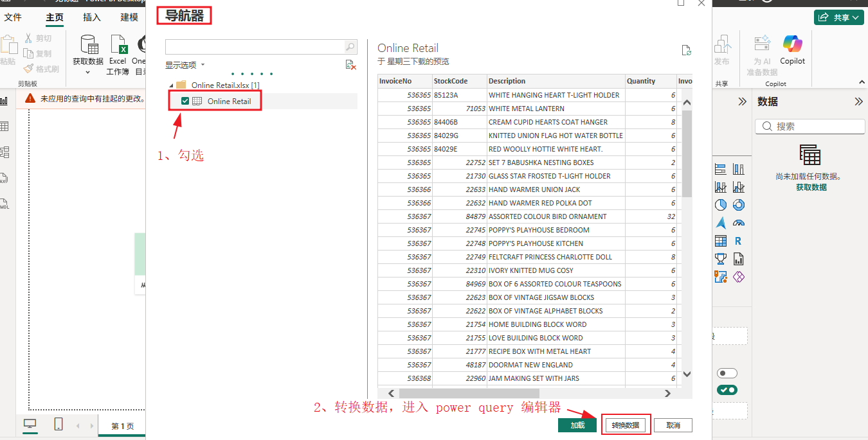Open TMDL view in the left sidebar
Screen dimensions: 868x440
pos(4,204)
